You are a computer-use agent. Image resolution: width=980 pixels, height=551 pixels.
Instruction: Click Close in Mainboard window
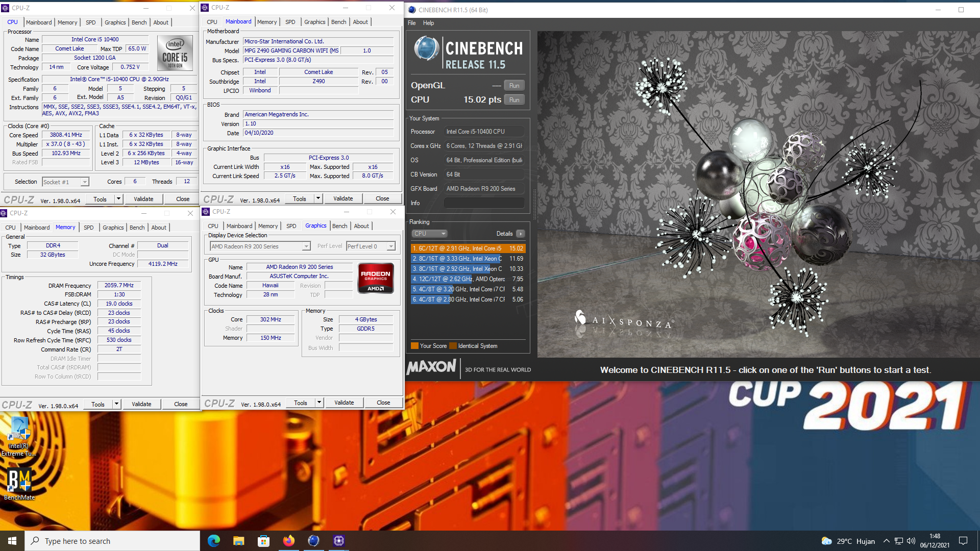coord(382,198)
